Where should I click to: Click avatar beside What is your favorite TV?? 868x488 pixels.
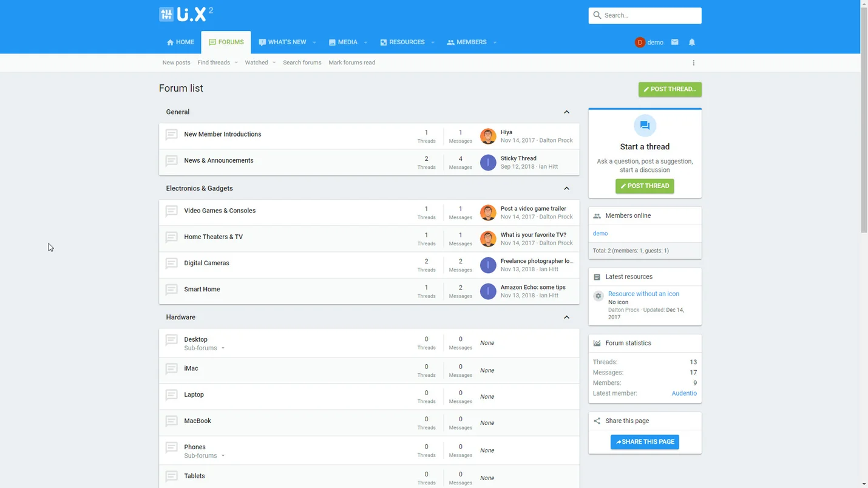click(488, 239)
